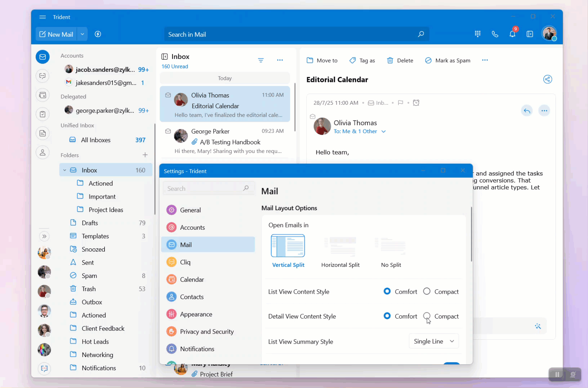
Task: Open more toolbar options after Mark as Spam
Action: point(485,60)
